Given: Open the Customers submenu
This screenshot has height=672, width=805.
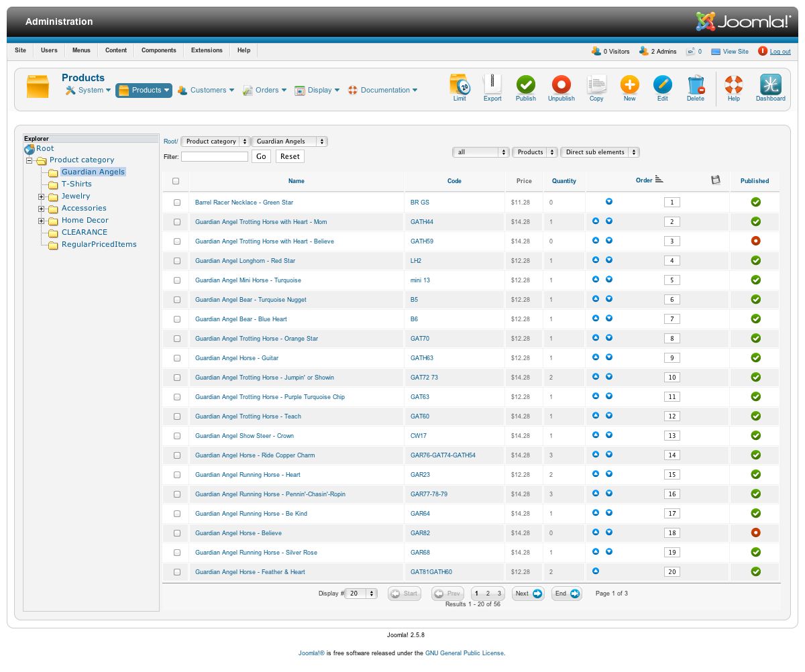Looking at the screenshot, I should pos(206,91).
